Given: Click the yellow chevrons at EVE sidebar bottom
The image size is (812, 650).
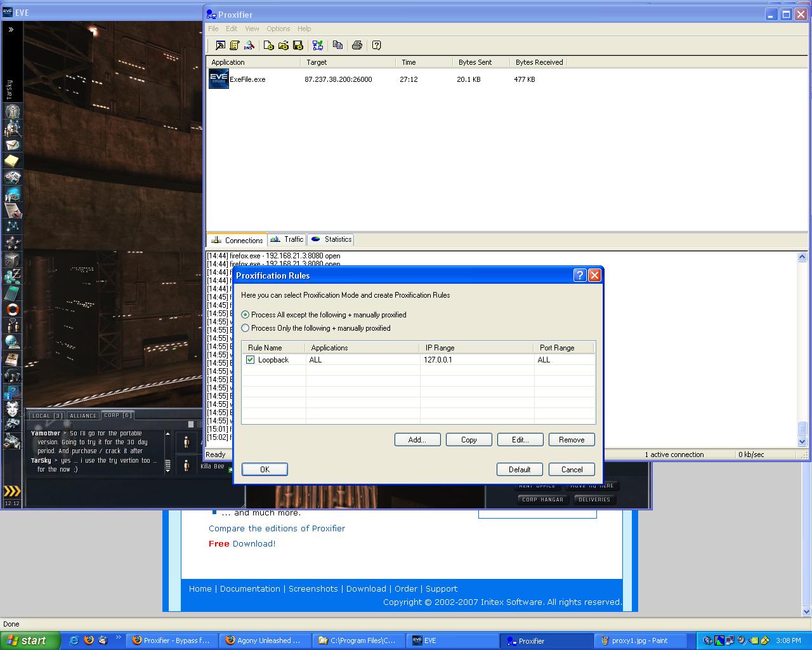Looking at the screenshot, I should click(x=12, y=491).
